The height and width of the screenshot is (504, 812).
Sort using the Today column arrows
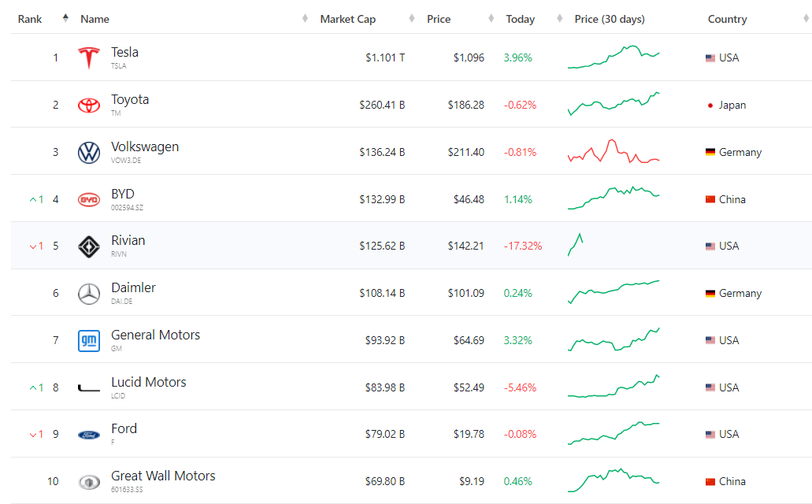coord(559,19)
